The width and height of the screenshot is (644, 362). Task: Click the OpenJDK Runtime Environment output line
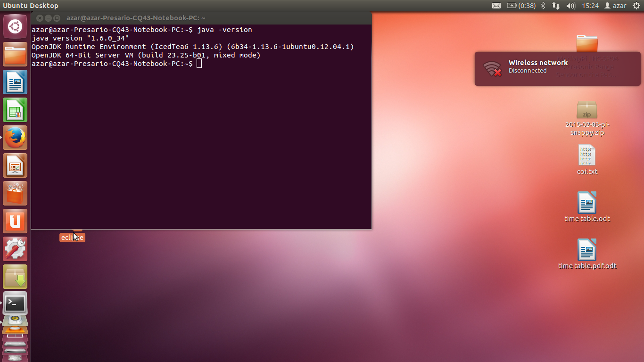pyautogui.click(x=192, y=47)
